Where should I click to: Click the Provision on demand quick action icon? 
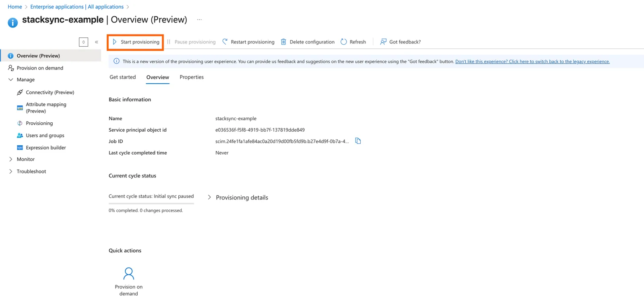[x=129, y=274]
